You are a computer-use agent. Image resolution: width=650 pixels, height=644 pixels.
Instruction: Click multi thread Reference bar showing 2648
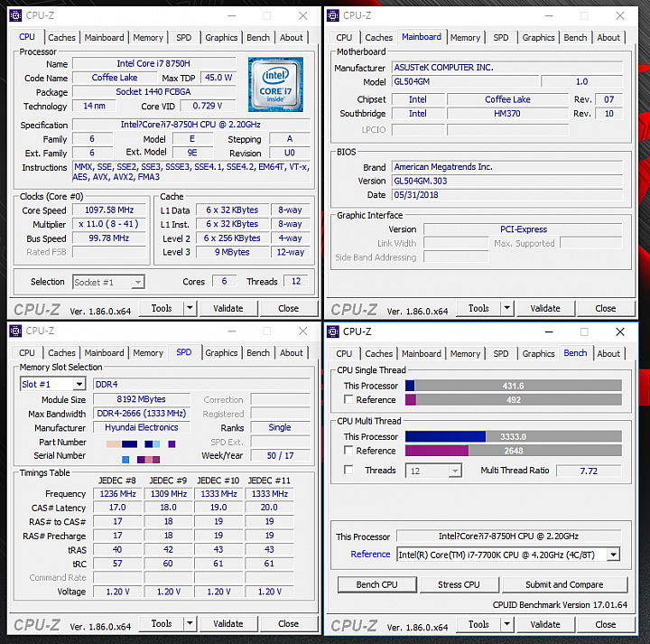coord(513,451)
